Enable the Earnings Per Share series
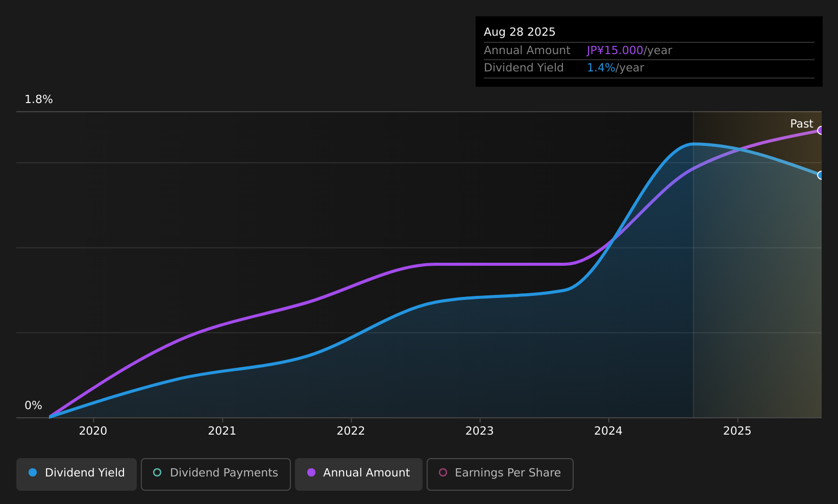 500,474
